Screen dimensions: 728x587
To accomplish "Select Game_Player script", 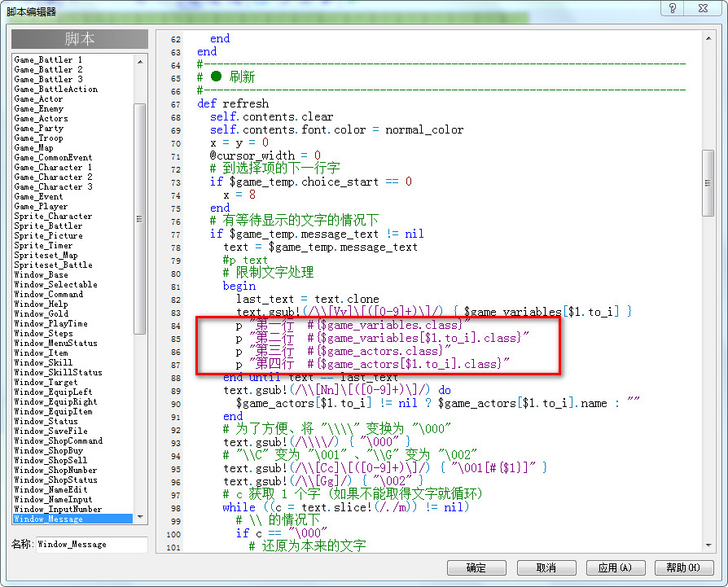I will pos(41,206).
